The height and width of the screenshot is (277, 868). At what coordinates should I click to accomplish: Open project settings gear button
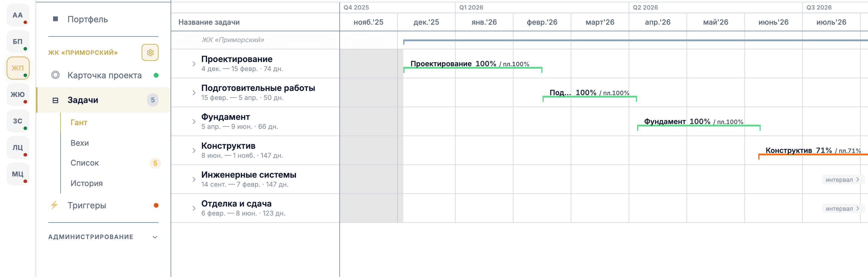coord(150,52)
